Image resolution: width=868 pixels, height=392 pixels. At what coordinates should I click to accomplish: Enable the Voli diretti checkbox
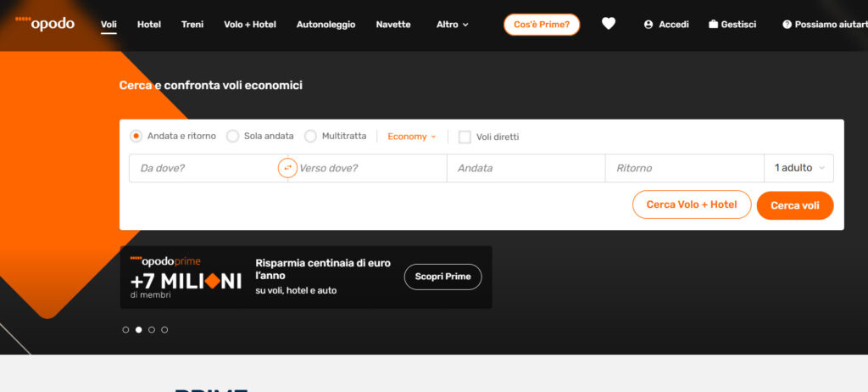(465, 137)
